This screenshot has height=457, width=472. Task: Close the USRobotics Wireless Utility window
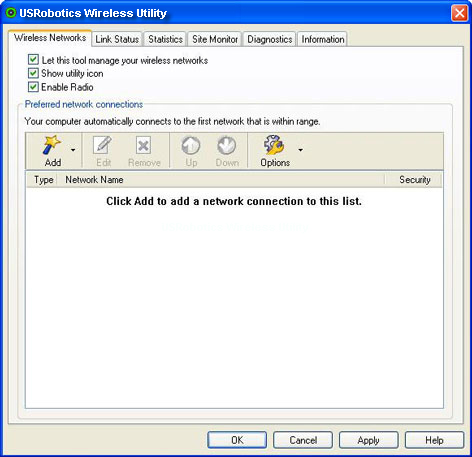(459, 13)
